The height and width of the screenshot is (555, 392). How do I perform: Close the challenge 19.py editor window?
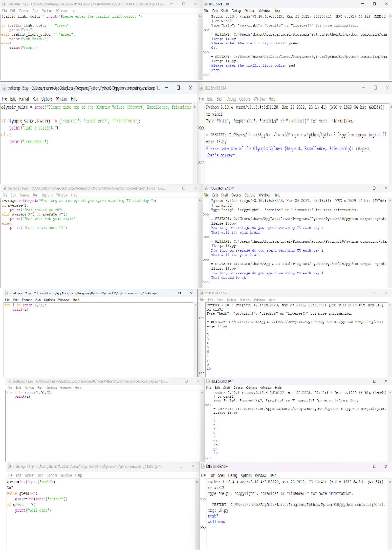193,466
